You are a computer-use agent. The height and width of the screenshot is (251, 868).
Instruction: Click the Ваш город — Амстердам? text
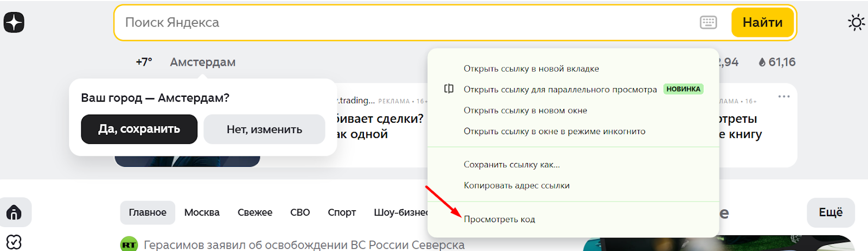pyautogui.click(x=155, y=98)
